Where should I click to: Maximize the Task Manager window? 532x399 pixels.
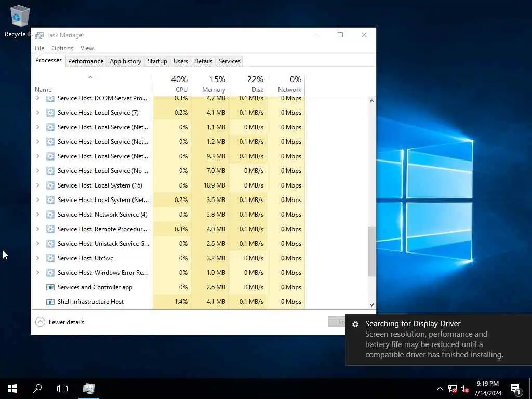(x=340, y=35)
